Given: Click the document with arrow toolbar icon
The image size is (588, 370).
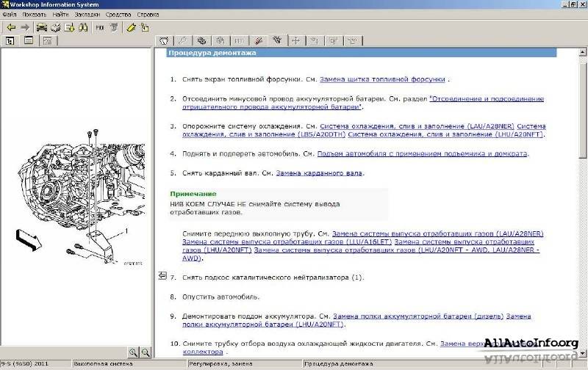Looking at the screenshot, I should 69,27.
